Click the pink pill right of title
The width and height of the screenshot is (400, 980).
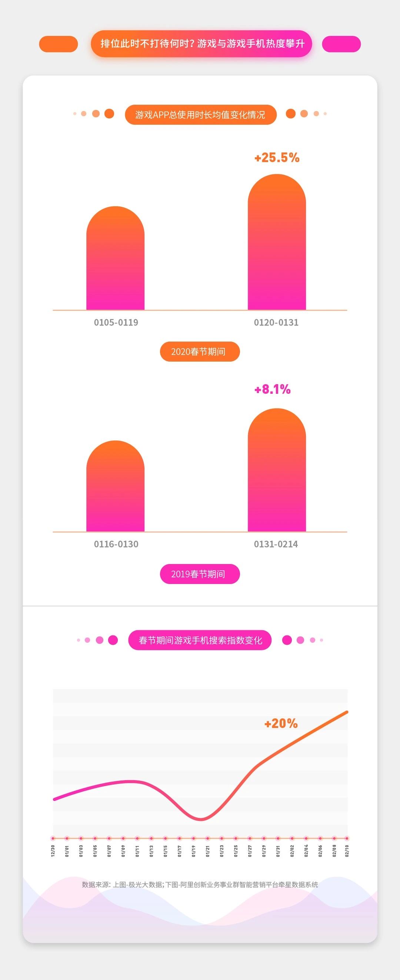pyautogui.click(x=341, y=44)
